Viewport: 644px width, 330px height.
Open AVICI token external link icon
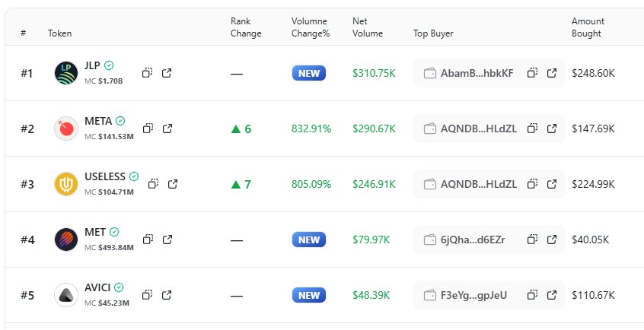[x=167, y=295]
